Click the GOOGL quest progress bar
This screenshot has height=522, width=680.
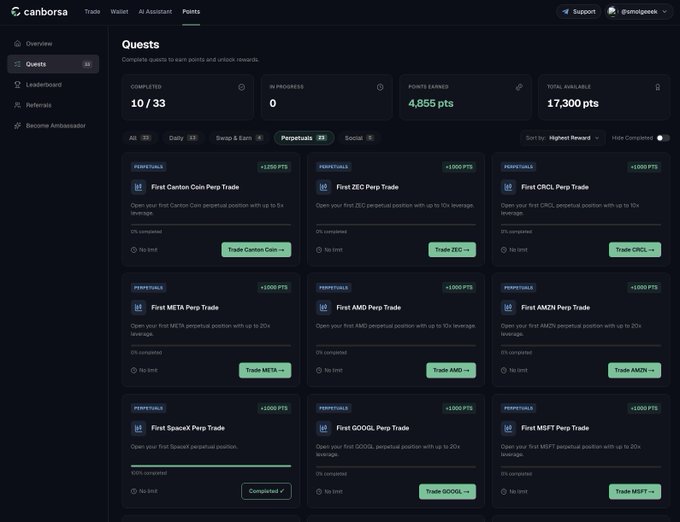point(396,467)
